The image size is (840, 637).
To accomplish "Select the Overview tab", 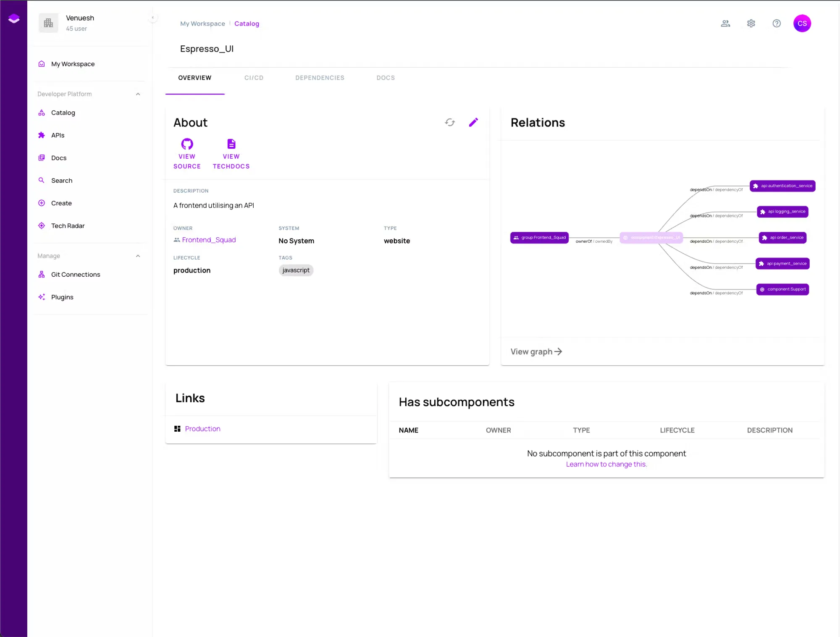I will coord(195,78).
